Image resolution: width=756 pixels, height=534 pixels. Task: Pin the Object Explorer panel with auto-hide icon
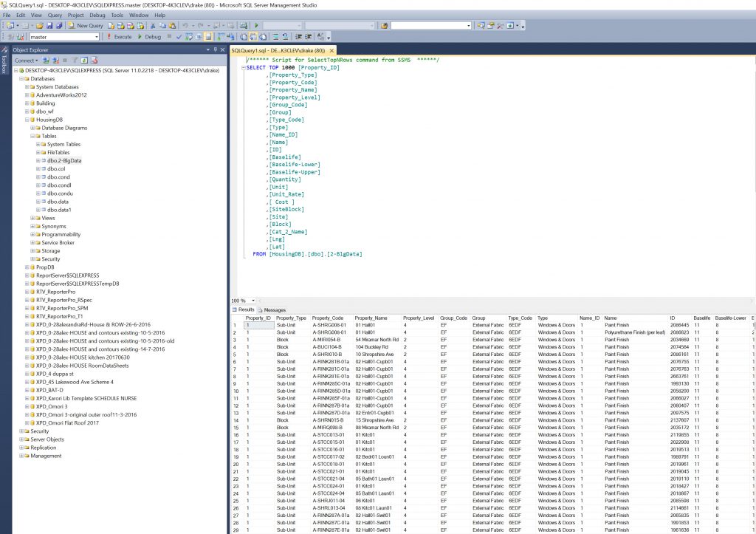point(215,49)
